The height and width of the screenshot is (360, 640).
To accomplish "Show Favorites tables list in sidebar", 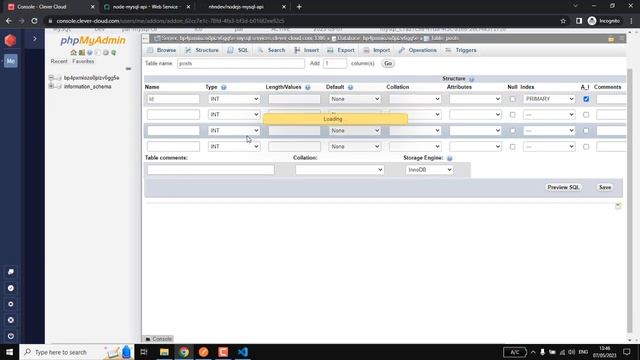I will pyautogui.click(x=83, y=61).
